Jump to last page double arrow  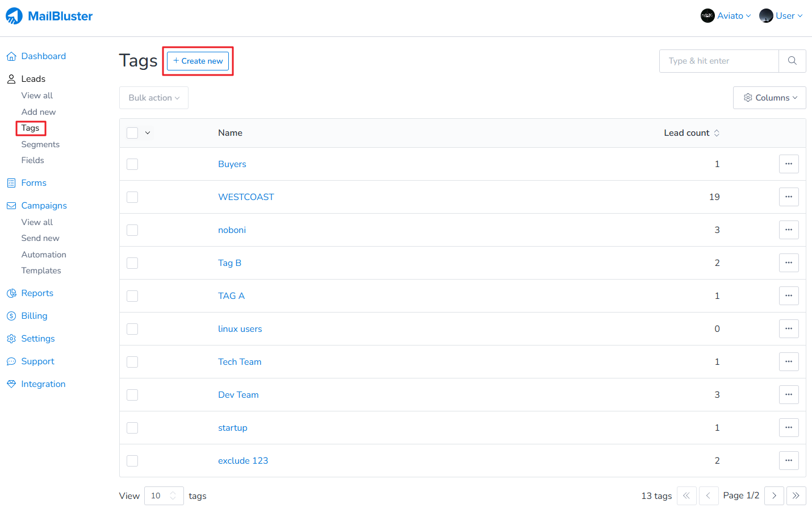(x=796, y=496)
